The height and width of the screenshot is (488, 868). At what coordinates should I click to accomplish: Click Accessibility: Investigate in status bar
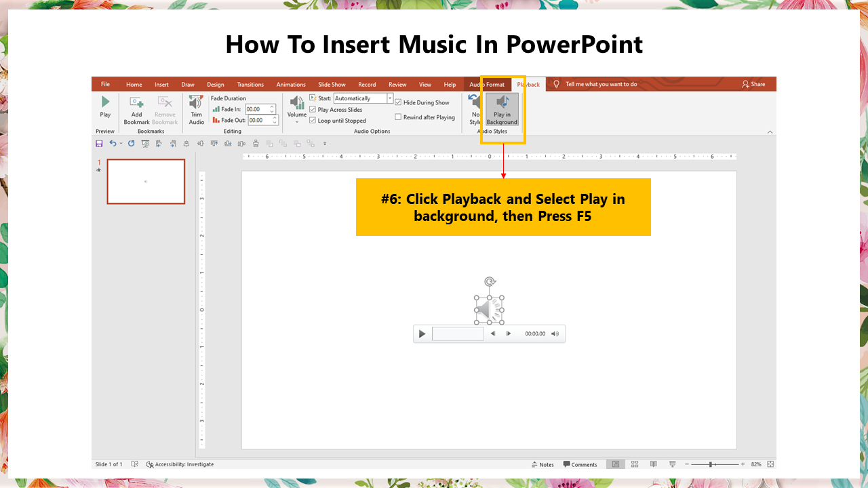tap(180, 464)
